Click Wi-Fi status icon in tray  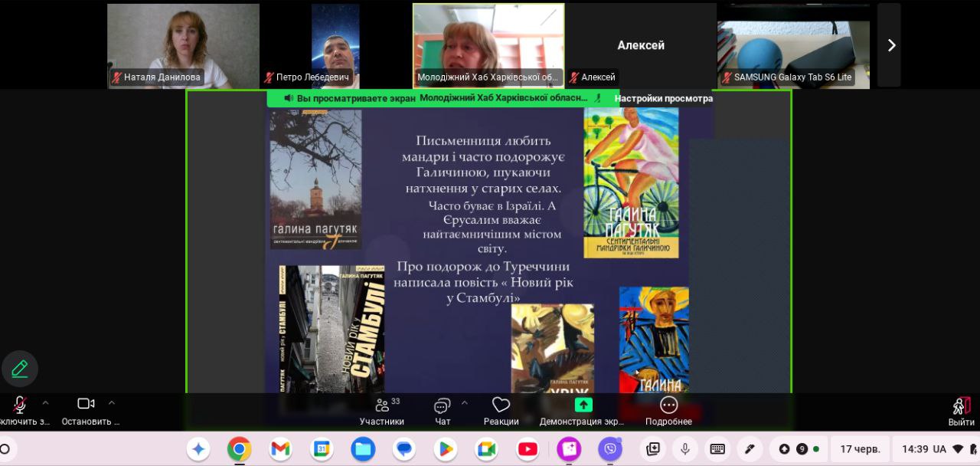pos(958,449)
